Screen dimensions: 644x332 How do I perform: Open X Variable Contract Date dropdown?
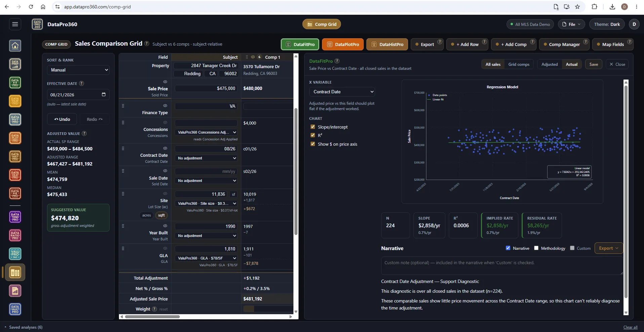pyautogui.click(x=342, y=92)
